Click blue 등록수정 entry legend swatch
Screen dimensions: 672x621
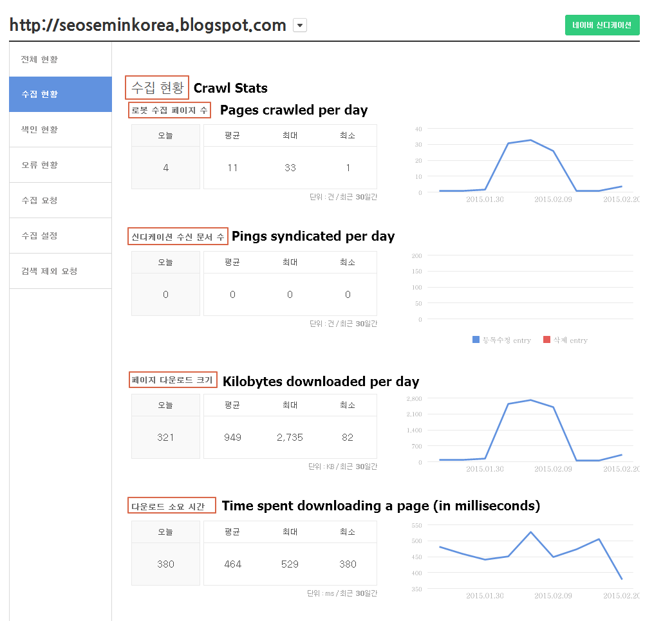click(476, 340)
